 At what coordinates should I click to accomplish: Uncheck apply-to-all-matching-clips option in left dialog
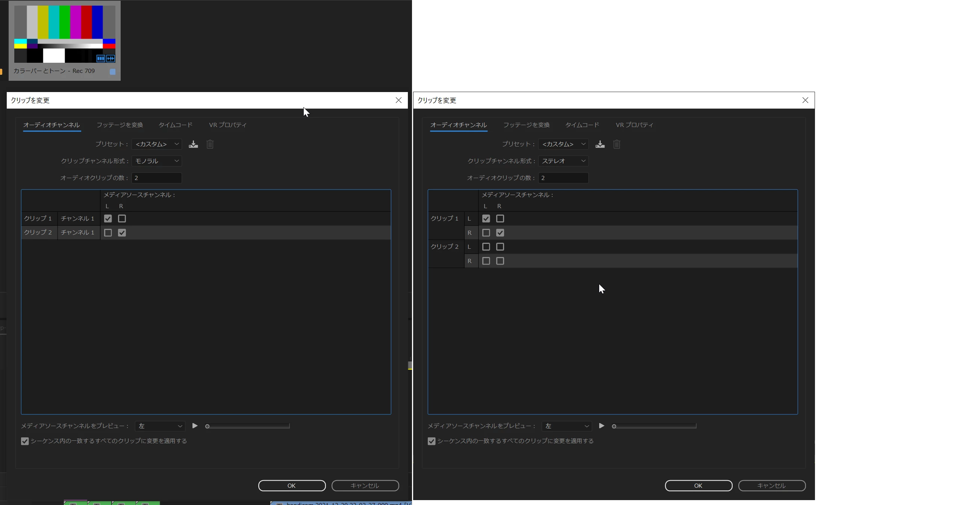pyautogui.click(x=25, y=441)
